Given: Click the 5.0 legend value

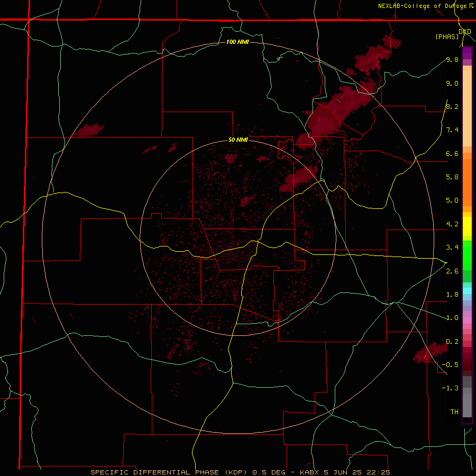Looking at the screenshot, I should [x=452, y=200].
